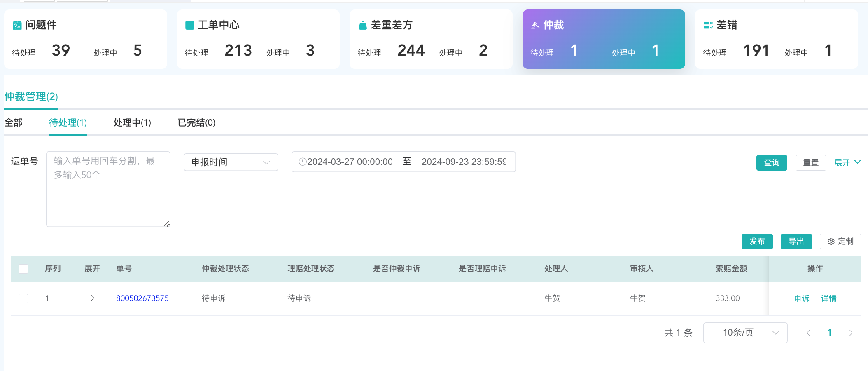Switch to the 处理中(1) tab
Viewport: 868px width, 371px height.
[x=132, y=122]
